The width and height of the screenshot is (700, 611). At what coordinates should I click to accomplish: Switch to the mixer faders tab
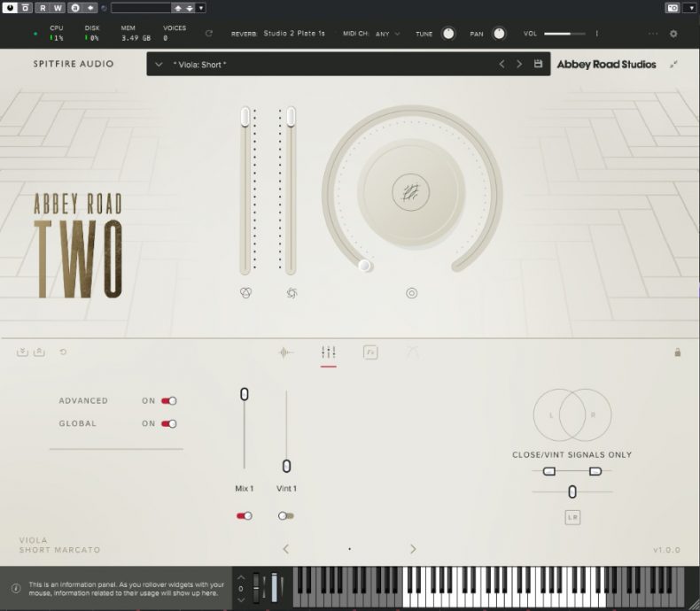(x=329, y=352)
